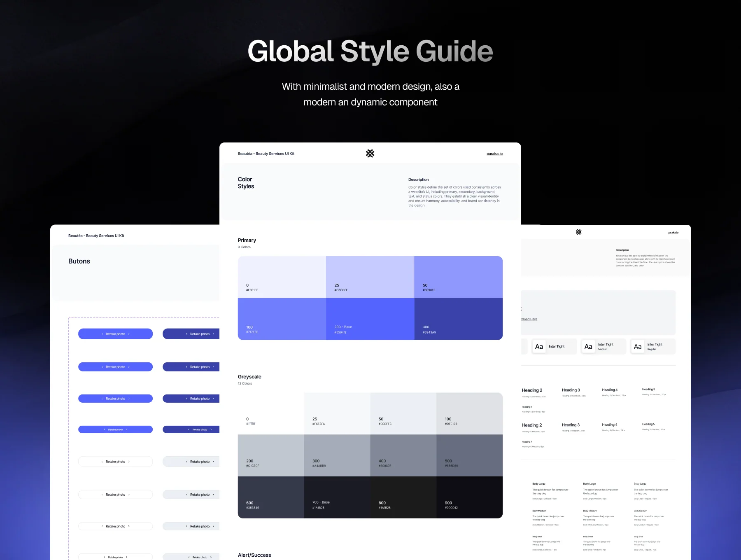Screen dimensions: 741x560
Task: Click the '9 Colors' label
Action: 244,247
